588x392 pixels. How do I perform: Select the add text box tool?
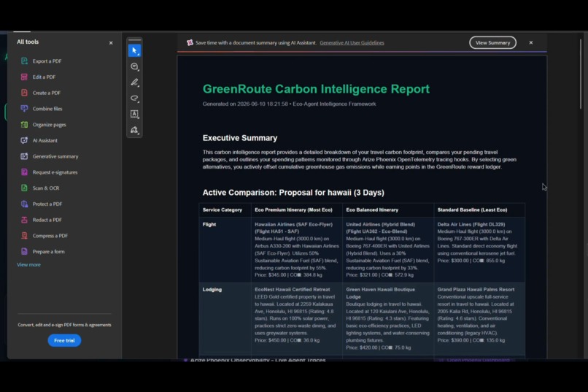[x=134, y=114]
